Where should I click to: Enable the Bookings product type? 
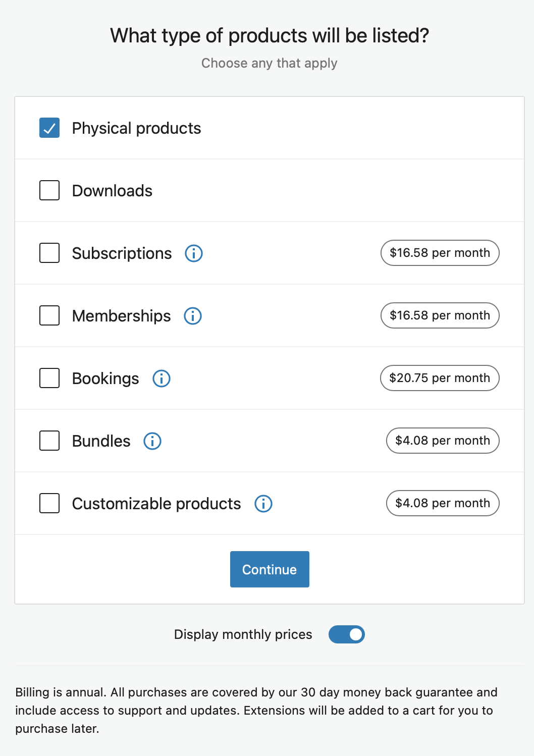pos(49,378)
